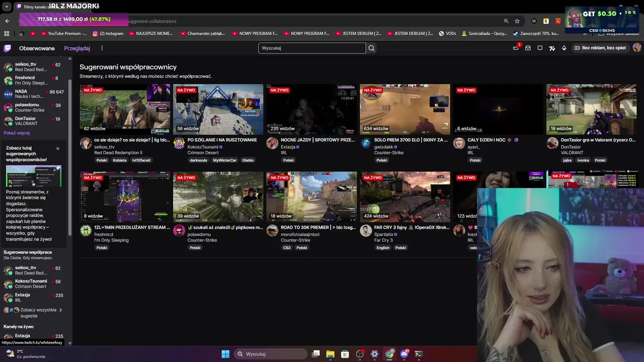This screenshot has width=644, height=362.
Task: Open the NASA channel in the sidebar
Action: point(34,94)
